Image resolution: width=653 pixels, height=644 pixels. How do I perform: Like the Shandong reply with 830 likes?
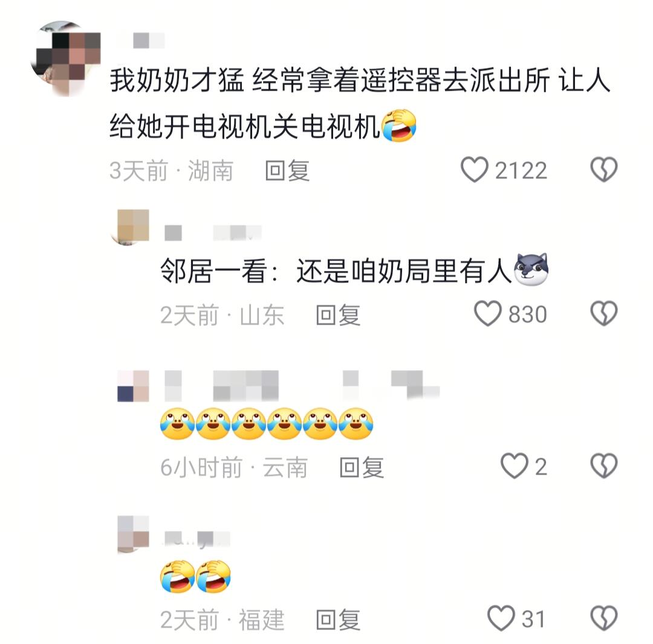click(487, 313)
